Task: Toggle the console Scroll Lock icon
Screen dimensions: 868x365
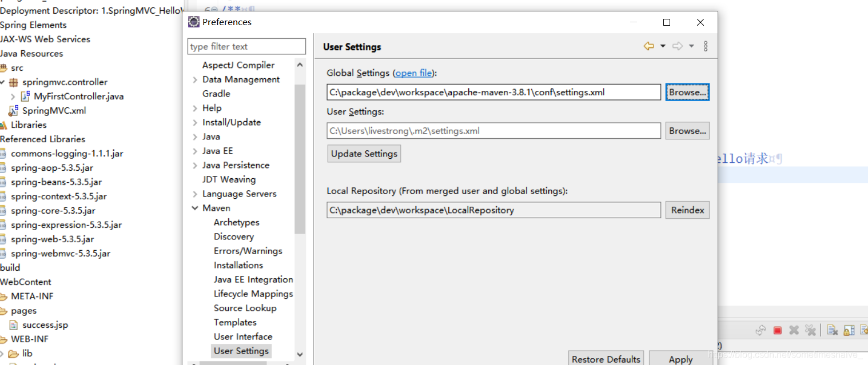Action: pos(849,330)
